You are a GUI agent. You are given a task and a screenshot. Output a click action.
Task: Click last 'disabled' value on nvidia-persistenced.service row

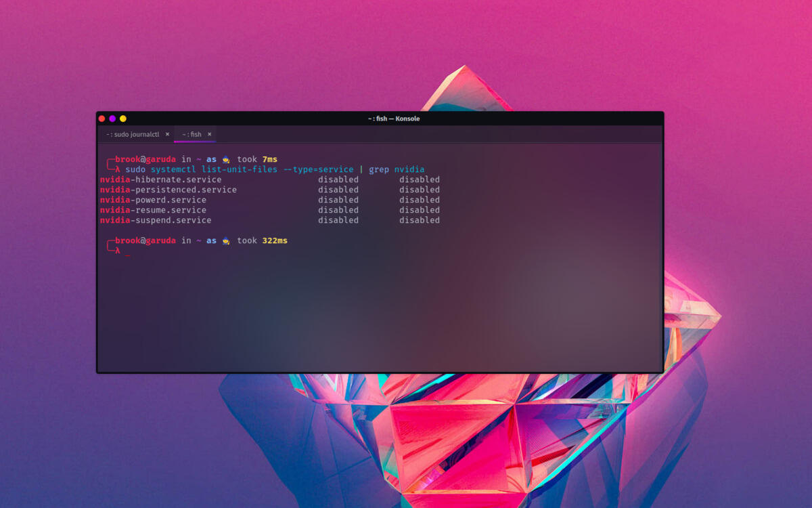pyautogui.click(x=420, y=190)
